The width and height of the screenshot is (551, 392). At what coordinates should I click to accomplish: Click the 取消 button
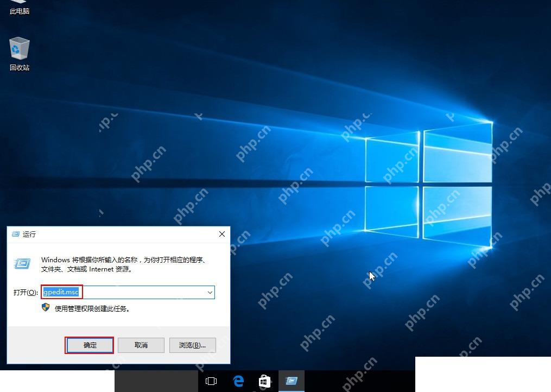coord(141,345)
